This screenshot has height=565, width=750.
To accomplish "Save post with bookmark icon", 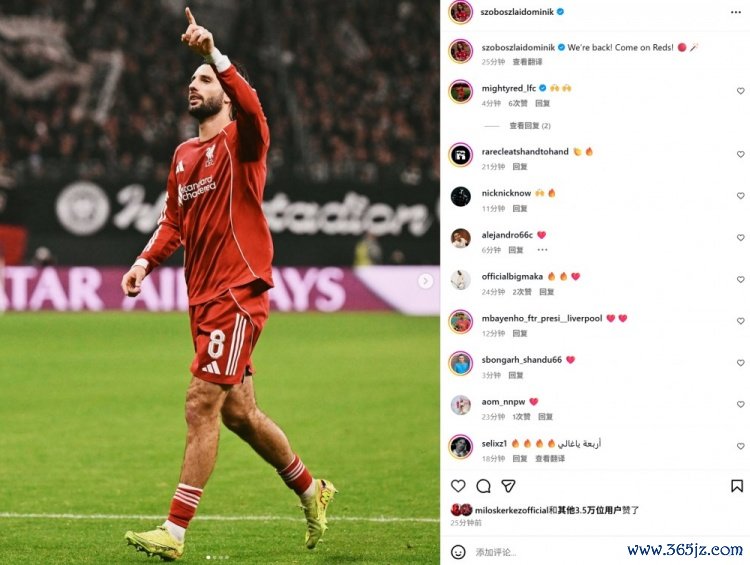I will pos(737,486).
